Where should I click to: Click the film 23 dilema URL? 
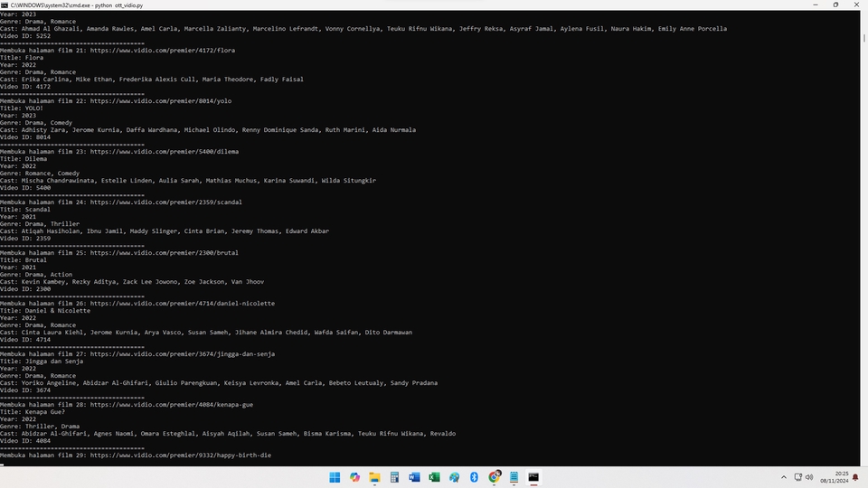[165, 152]
